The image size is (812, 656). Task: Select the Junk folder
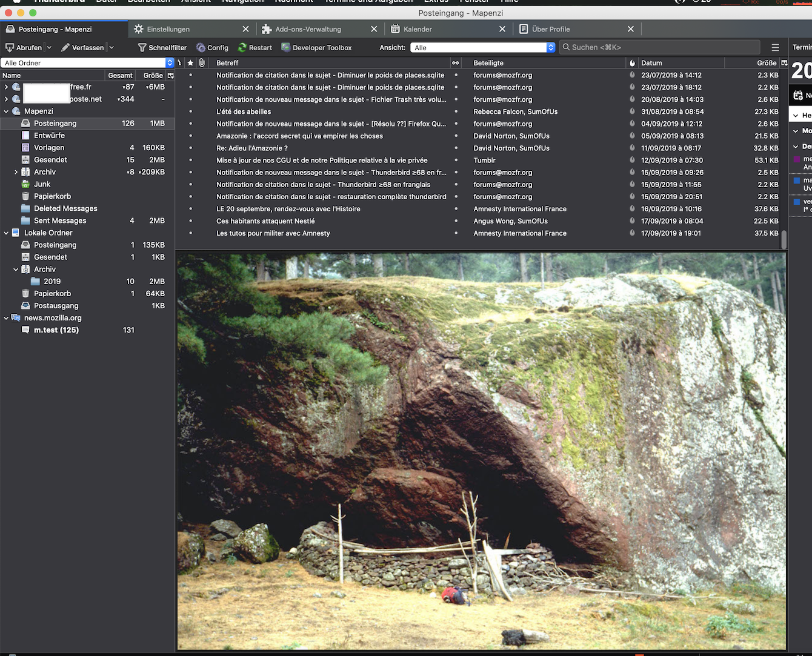(x=42, y=184)
